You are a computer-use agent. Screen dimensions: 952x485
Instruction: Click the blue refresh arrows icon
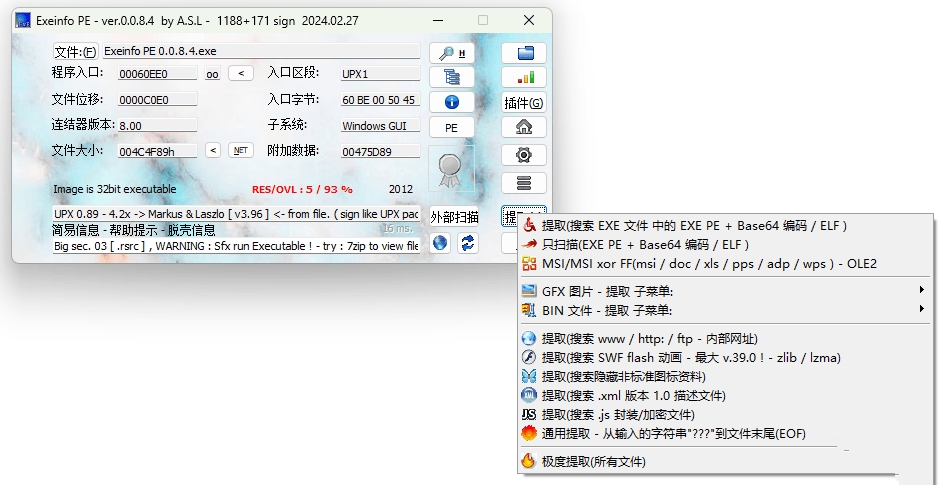(468, 243)
